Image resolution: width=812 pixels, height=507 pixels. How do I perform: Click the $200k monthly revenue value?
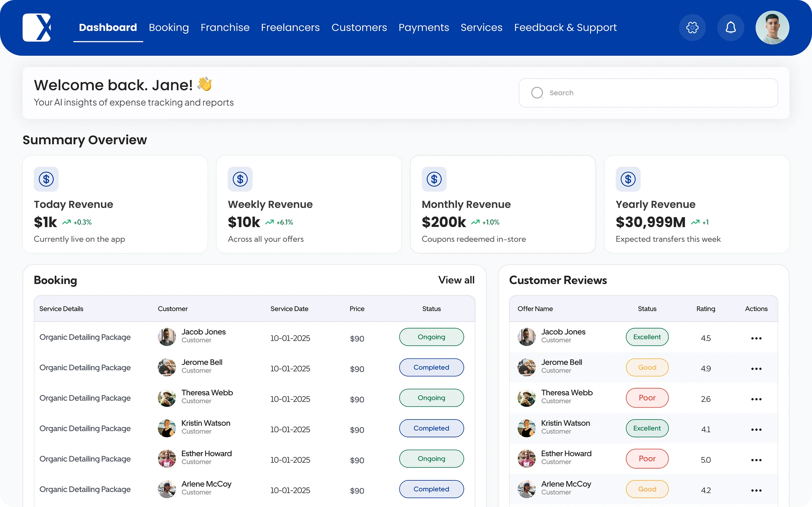point(444,222)
